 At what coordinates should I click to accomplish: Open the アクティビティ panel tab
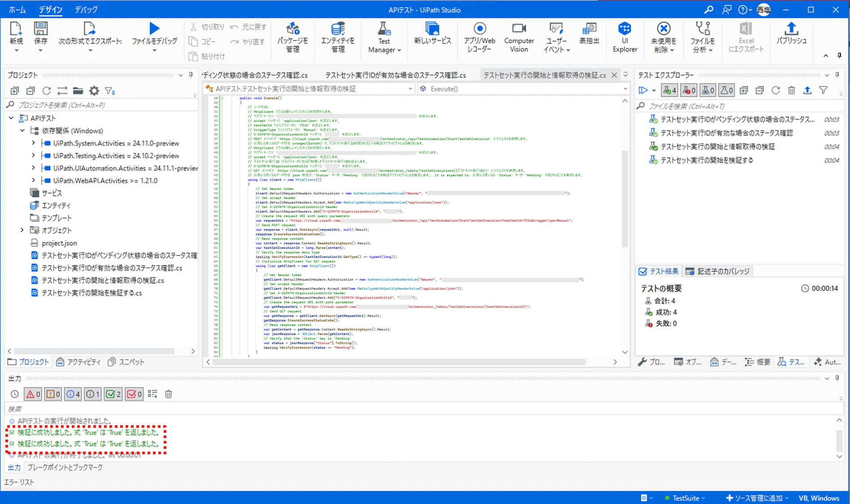[78, 362]
